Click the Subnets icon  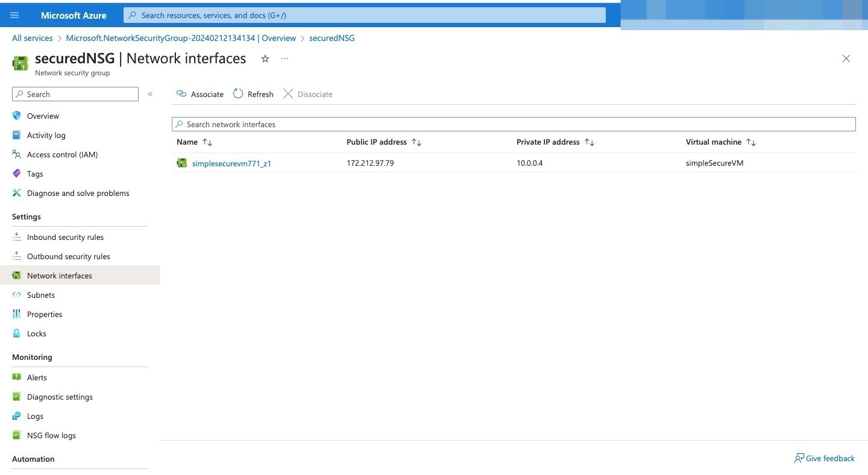[16, 295]
